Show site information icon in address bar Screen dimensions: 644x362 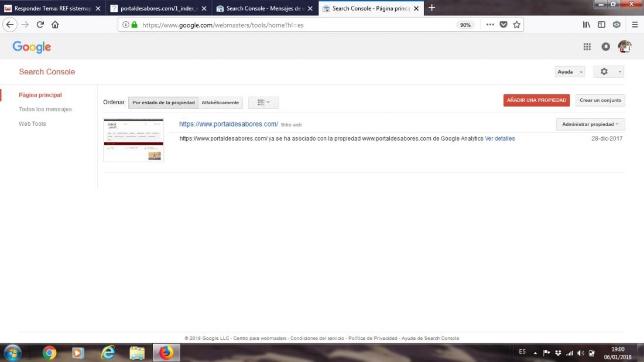[126, 25]
